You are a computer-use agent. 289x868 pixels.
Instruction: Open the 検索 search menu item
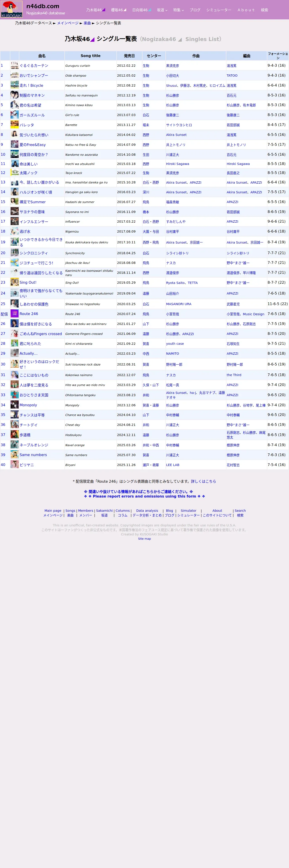click(x=264, y=10)
